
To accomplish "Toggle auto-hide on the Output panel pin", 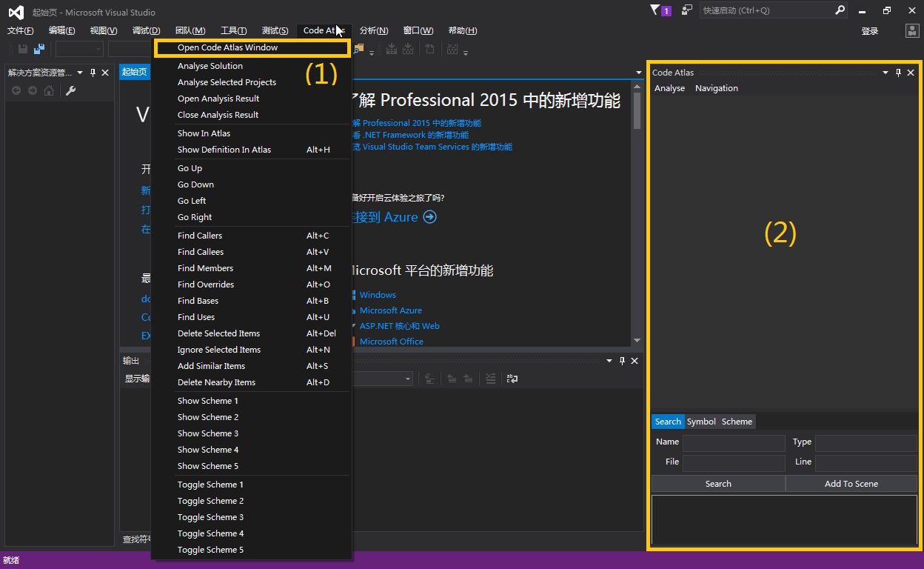I will (x=622, y=361).
